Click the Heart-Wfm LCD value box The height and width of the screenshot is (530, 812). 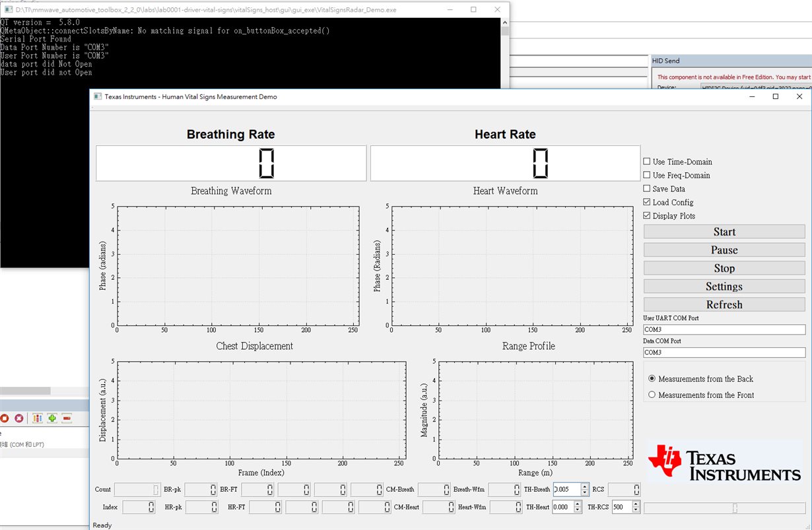point(506,507)
